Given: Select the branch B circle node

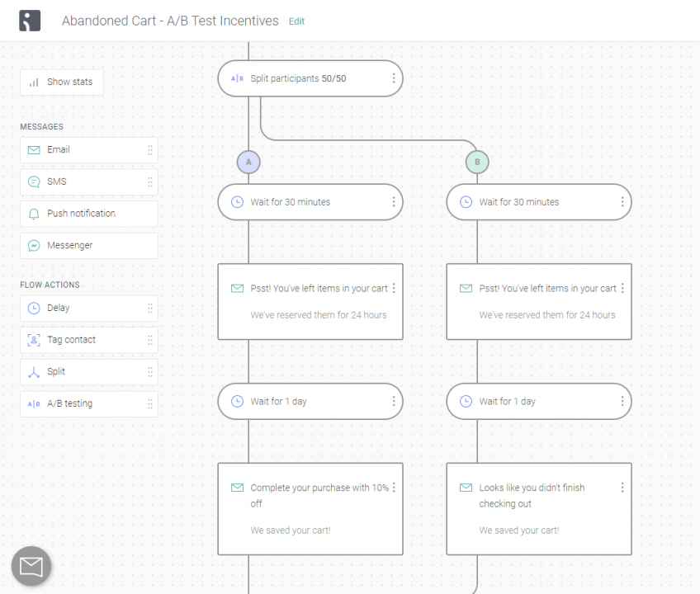Looking at the screenshot, I should tap(477, 162).
